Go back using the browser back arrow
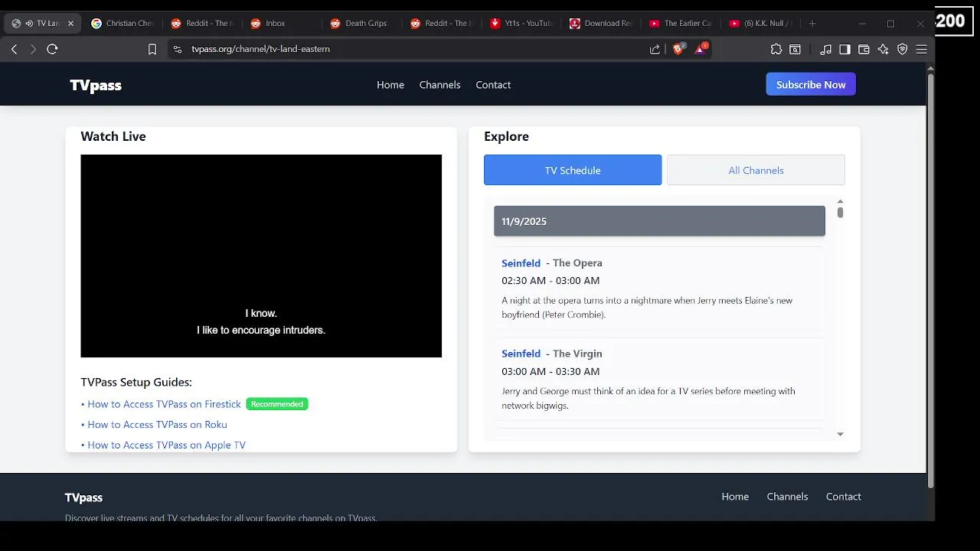The image size is (980, 551). tap(14, 49)
